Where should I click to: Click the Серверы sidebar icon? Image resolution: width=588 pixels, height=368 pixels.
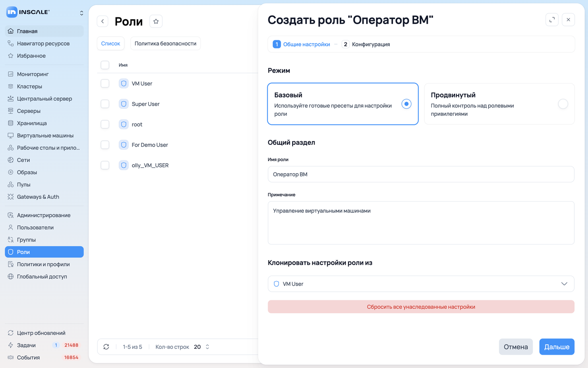[11, 111]
